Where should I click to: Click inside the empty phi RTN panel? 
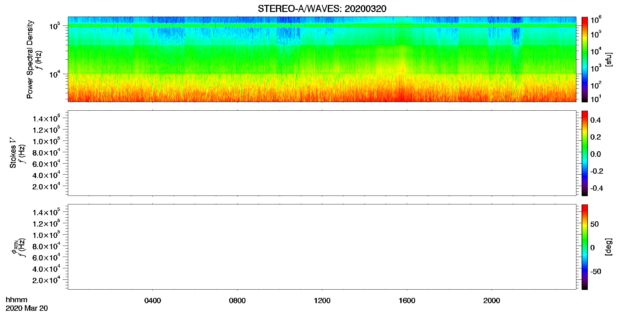pyautogui.click(x=322, y=247)
